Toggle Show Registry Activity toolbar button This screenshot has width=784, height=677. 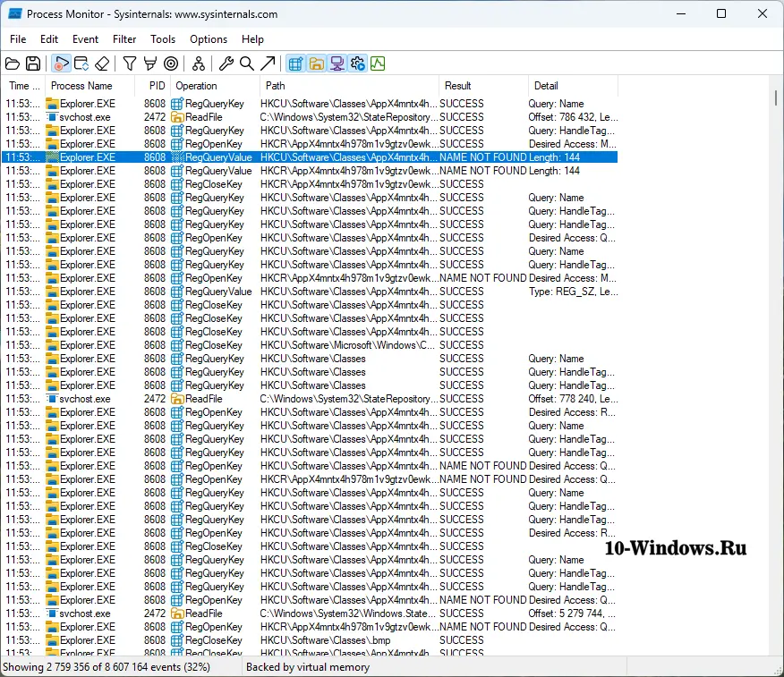[295, 64]
